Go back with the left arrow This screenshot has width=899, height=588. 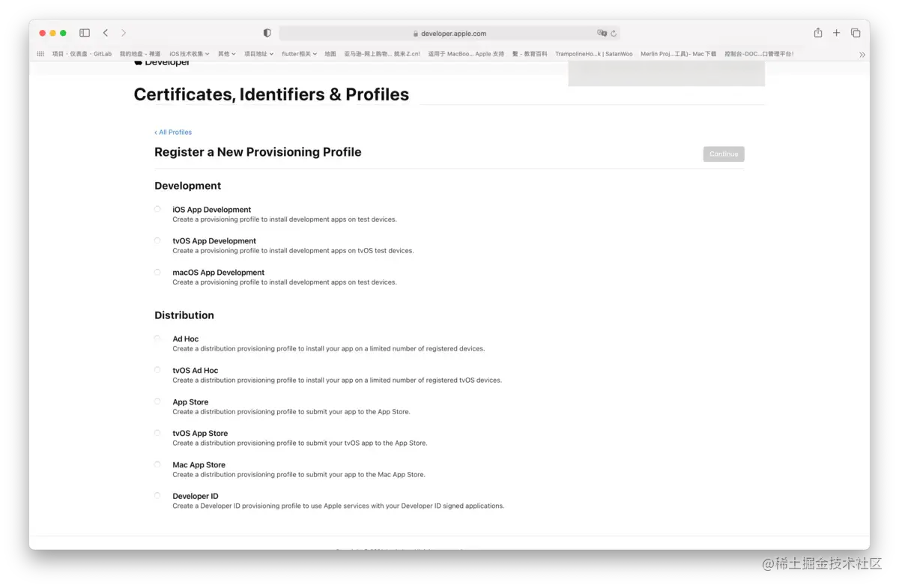click(x=106, y=33)
